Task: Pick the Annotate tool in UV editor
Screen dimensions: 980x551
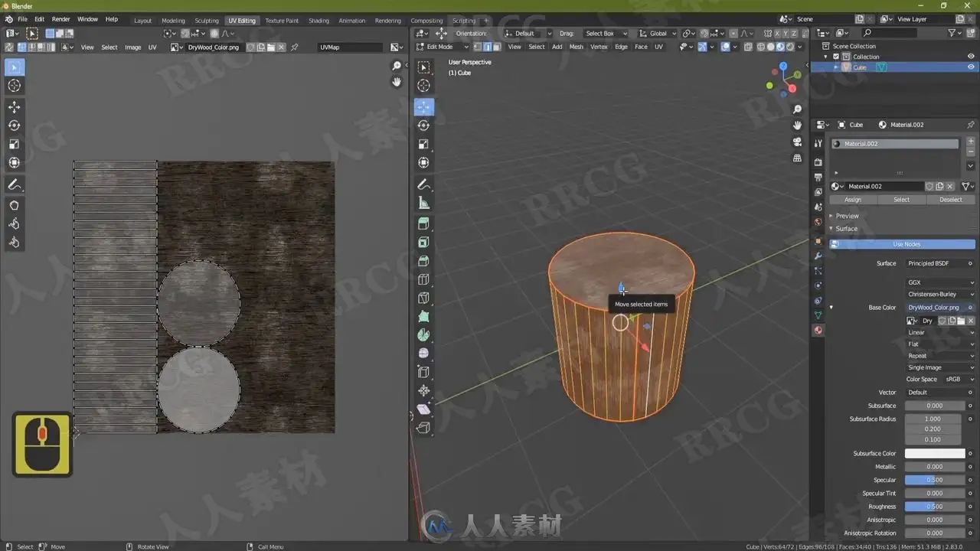Action: pos(14,185)
